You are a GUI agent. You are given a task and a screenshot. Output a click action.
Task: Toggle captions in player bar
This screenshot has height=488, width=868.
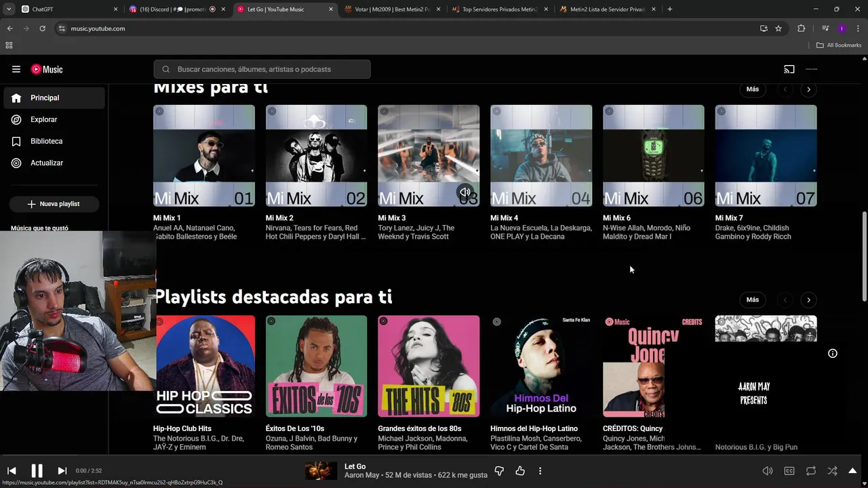(789, 470)
